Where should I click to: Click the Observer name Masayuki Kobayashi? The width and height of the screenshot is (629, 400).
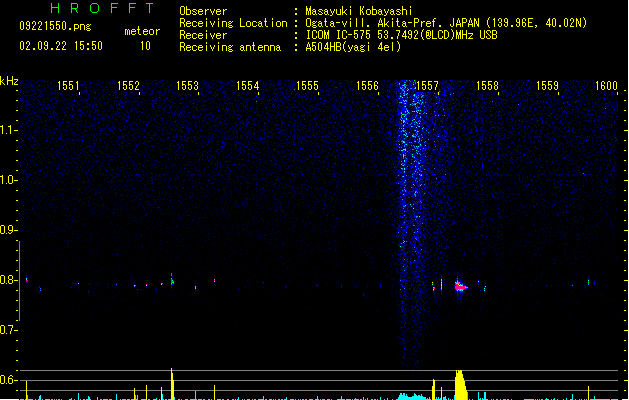358,11
